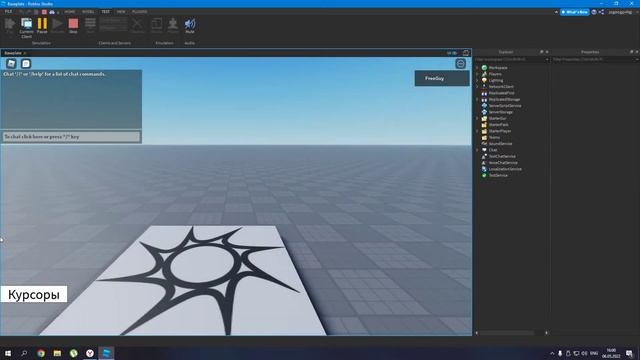Select ServerStorage in Explorer
The width and height of the screenshot is (640, 360).
click(x=500, y=112)
